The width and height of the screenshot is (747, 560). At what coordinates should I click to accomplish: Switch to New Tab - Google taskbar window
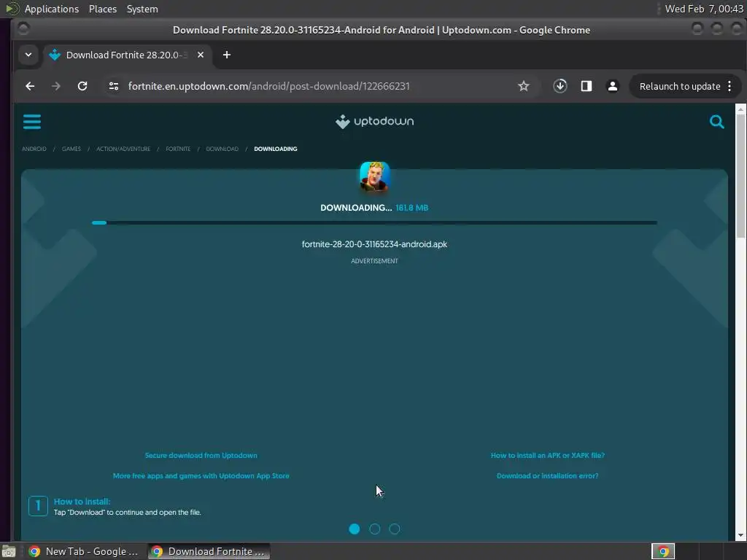(x=84, y=551)
